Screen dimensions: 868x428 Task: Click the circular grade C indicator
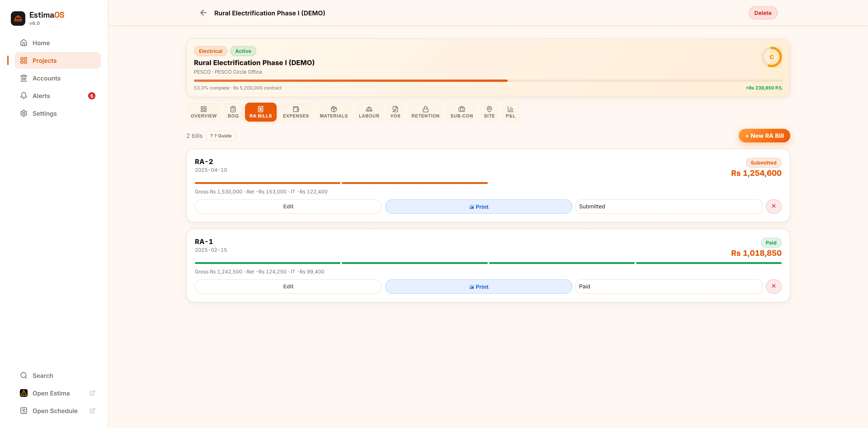772,57
